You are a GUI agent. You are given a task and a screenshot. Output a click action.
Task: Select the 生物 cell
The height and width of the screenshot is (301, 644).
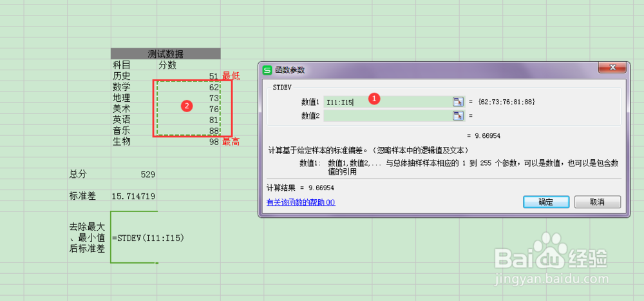(x=134, y=141)
